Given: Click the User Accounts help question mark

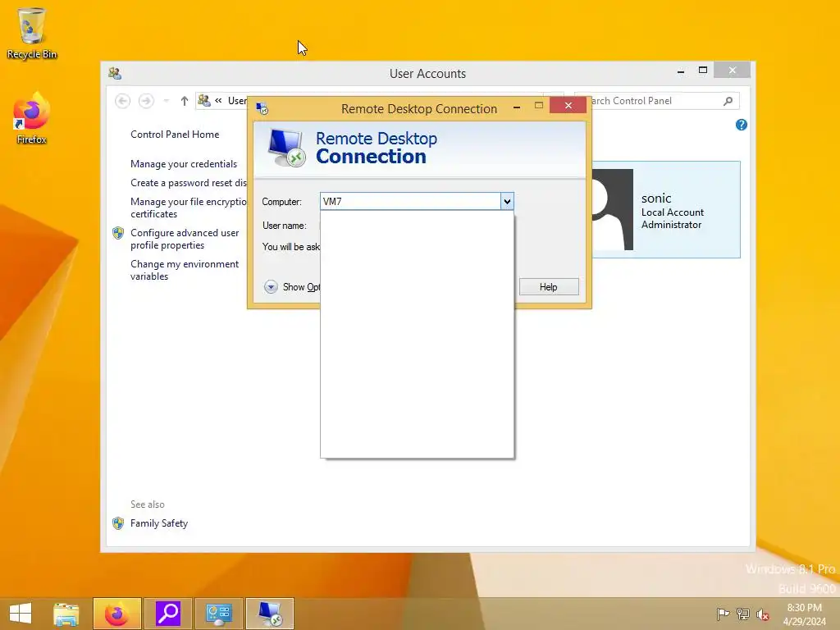Looking at the screenshot, I should point(742,125).
